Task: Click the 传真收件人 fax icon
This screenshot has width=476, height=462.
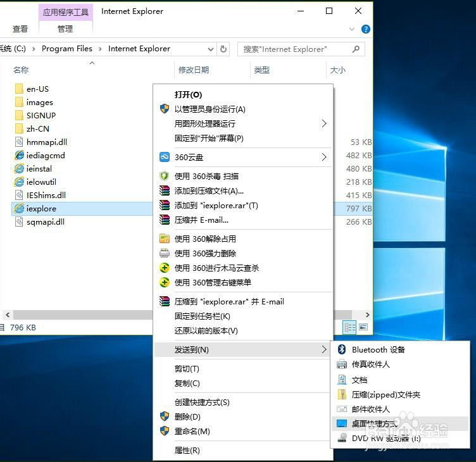Action: [x=342, y=365]
